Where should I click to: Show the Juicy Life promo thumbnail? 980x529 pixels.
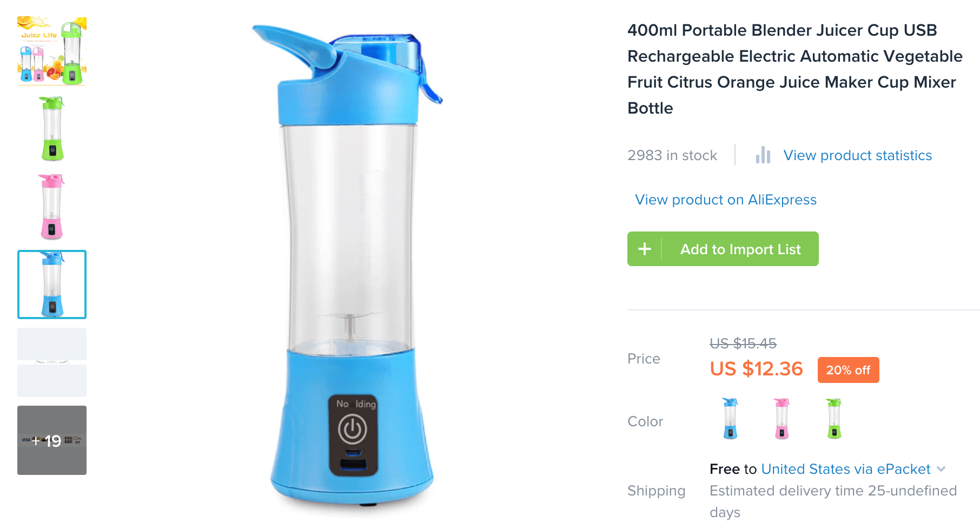click(x=52, y=51)
